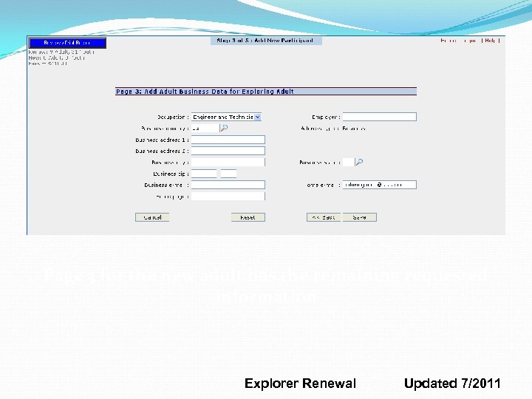Focus the Home page field
The height and width of the screenshot is (399, 532).
[x=228, y=196]
